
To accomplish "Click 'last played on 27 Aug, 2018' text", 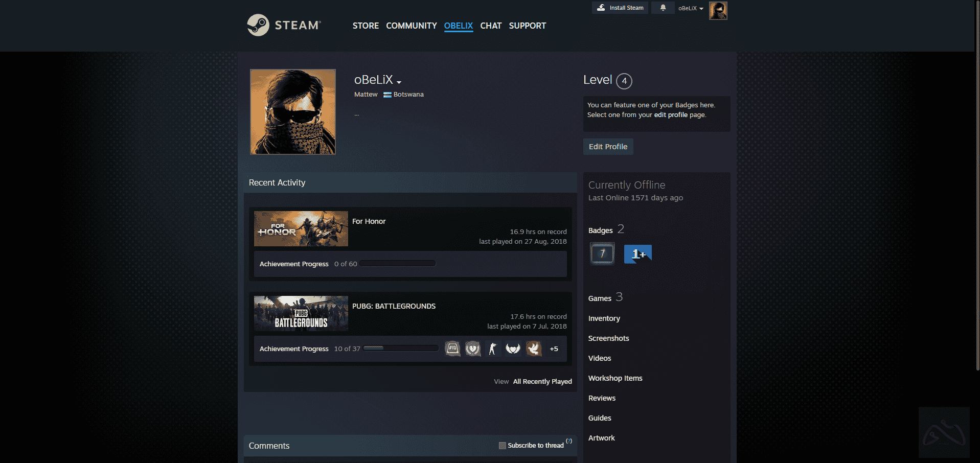I will pos(523,242).
